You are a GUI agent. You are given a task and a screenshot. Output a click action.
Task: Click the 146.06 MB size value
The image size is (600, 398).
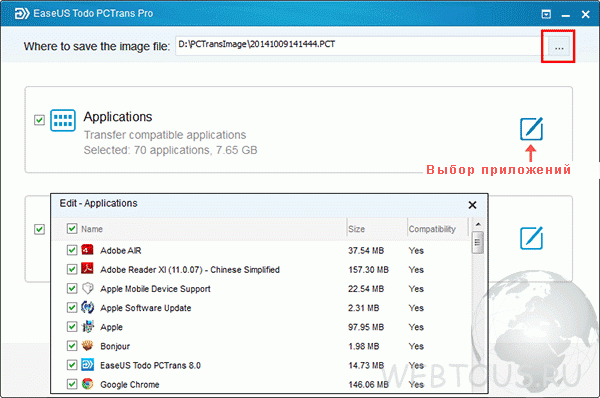[x=368, y=385]
